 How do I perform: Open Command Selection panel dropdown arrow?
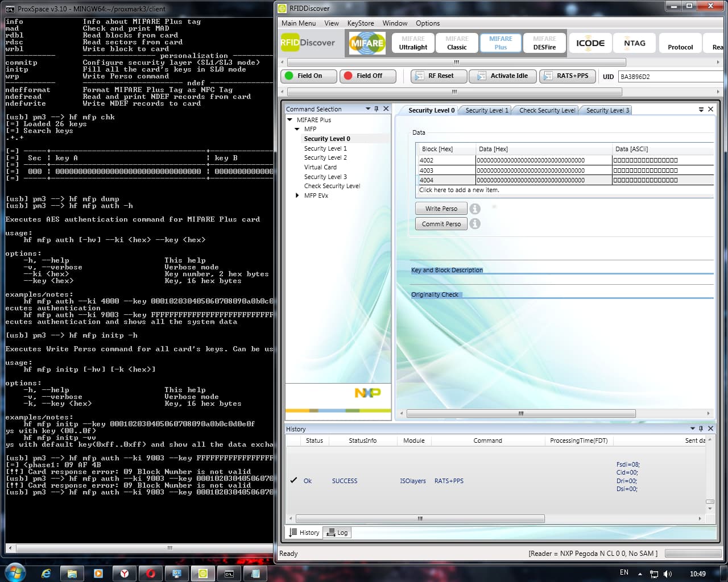[368, 109]
